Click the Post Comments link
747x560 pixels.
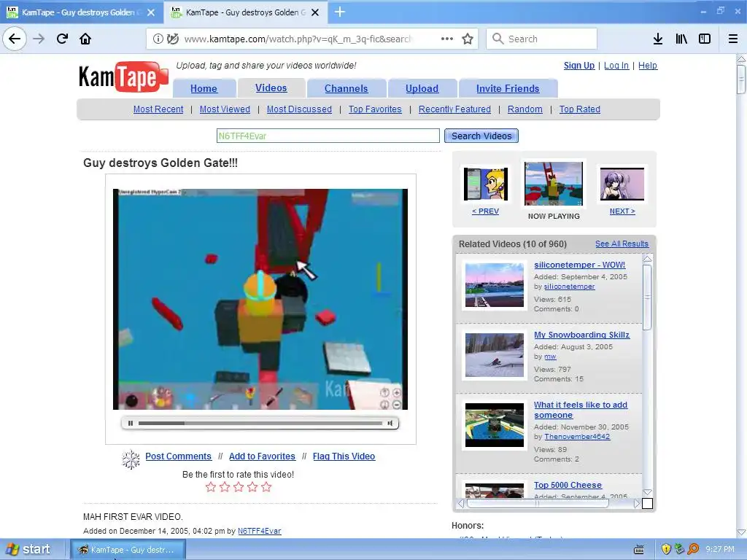tap(178, 456)
